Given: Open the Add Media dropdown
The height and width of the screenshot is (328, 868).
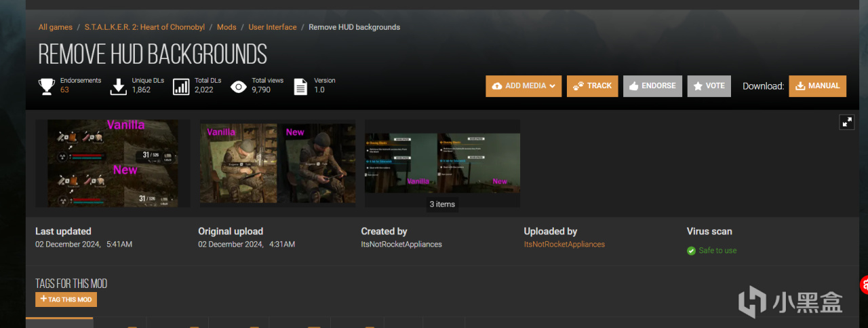Looking at the screenshot, I should point(524,86).
